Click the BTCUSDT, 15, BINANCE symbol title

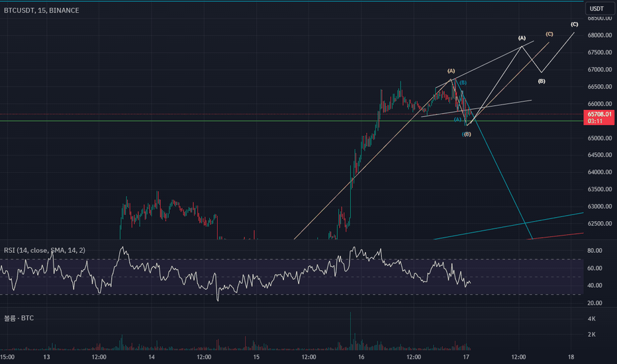coord(41,10)
